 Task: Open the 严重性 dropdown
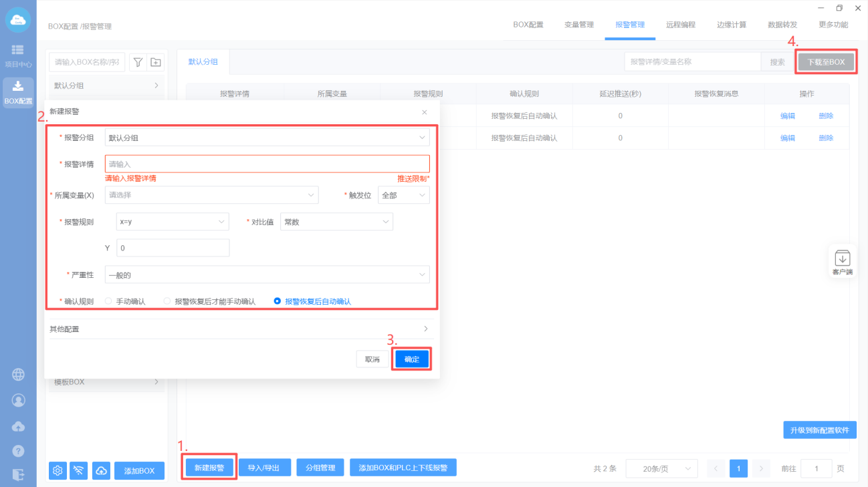(x=267, y=275)
